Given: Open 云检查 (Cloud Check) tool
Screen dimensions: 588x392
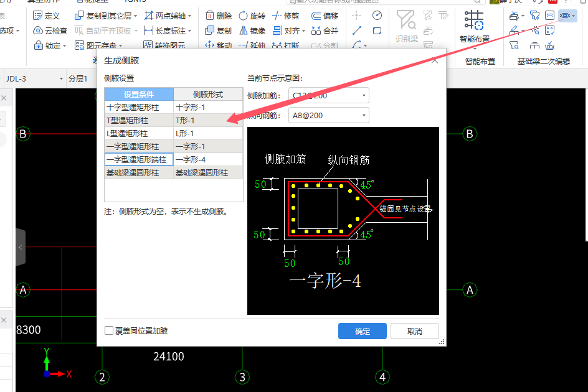Looking at the screenshot, I should (x=50, y=30).
